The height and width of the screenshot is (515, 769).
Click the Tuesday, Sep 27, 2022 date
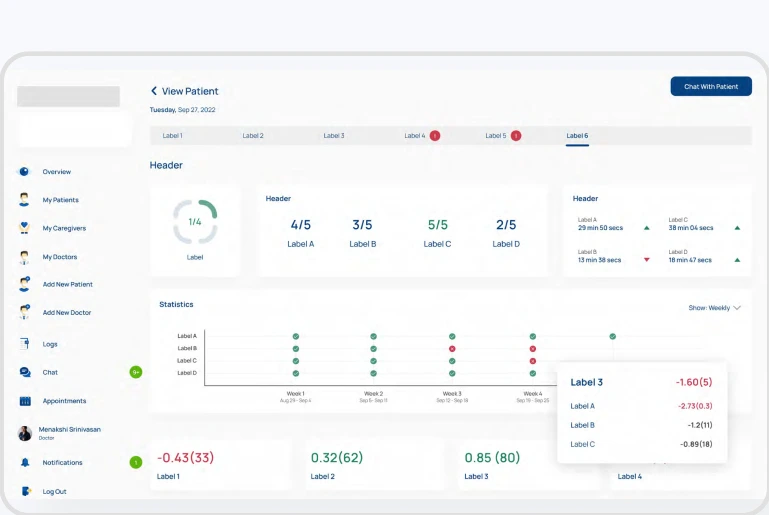pyautogui.click(x=182, y=110)
